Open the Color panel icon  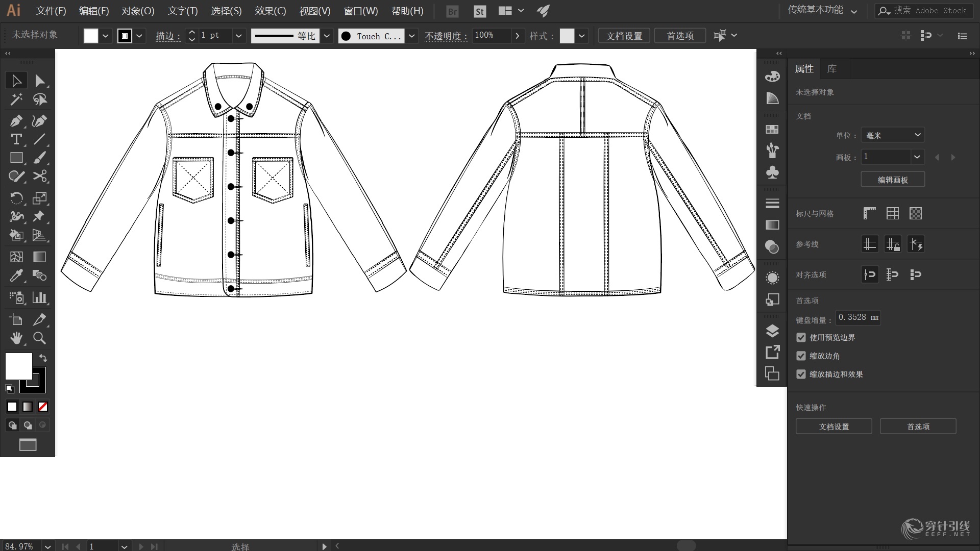[x=772, y=76]
